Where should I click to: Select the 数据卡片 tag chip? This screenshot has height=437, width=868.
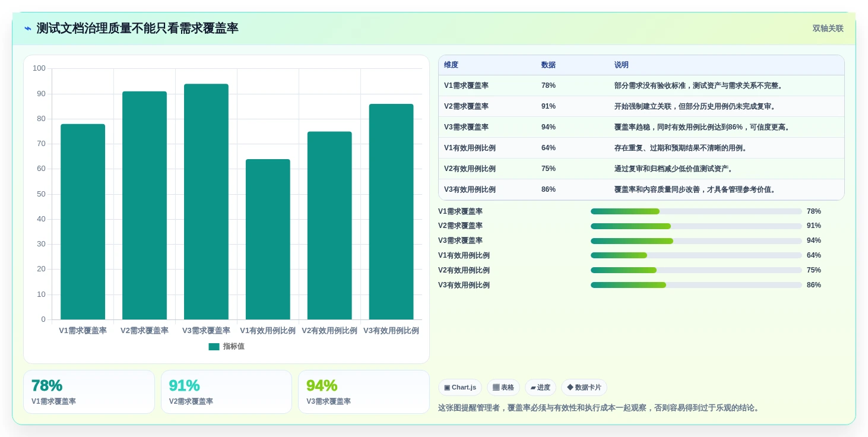tap(584, 388)
